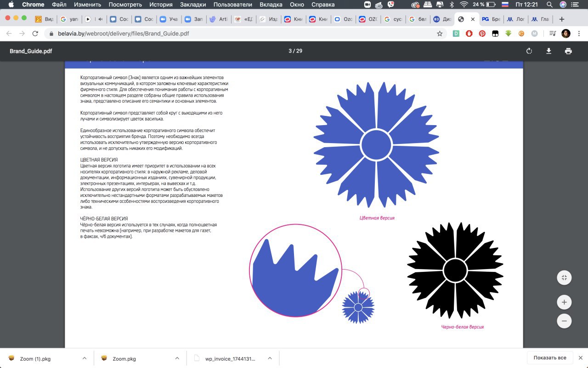This screenshot has width=588, height=368.
Task: Open the Zoom (1).pkg downloaded file
Action: tap(35, 359)
